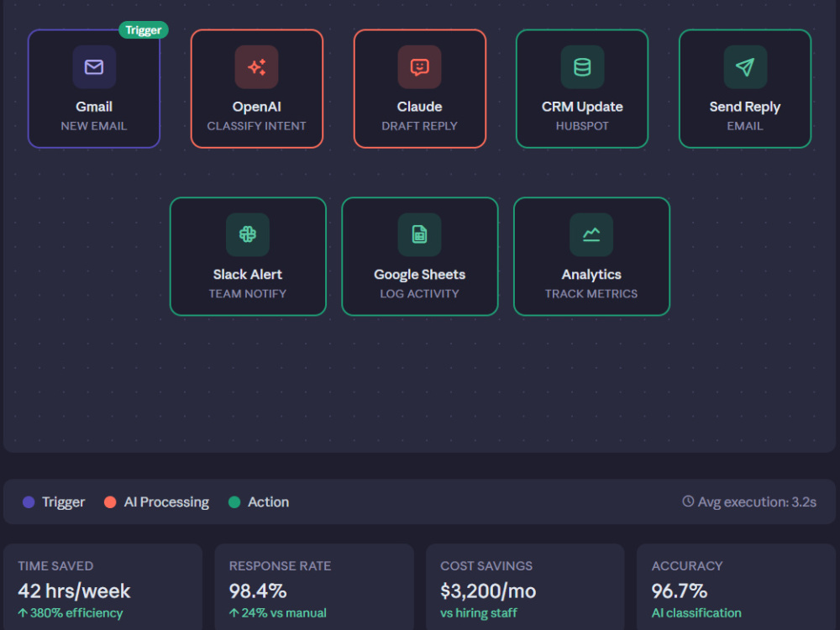
Task: Click the green Action legend dot
Action: [x=234, y=502]
